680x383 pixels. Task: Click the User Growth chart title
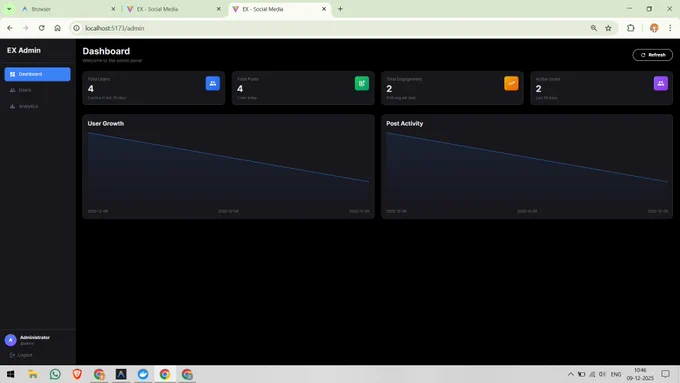(x=106, y=124)
